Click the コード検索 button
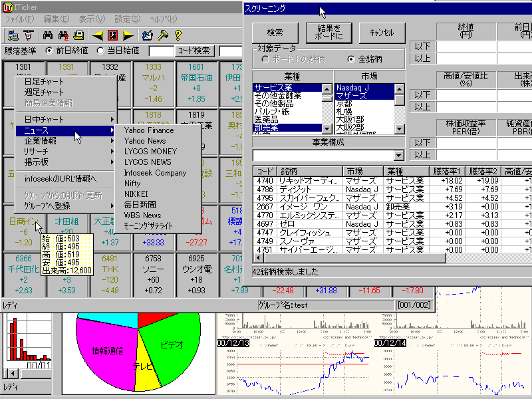The width and height of the screenshot is (532, 399). 194,51
